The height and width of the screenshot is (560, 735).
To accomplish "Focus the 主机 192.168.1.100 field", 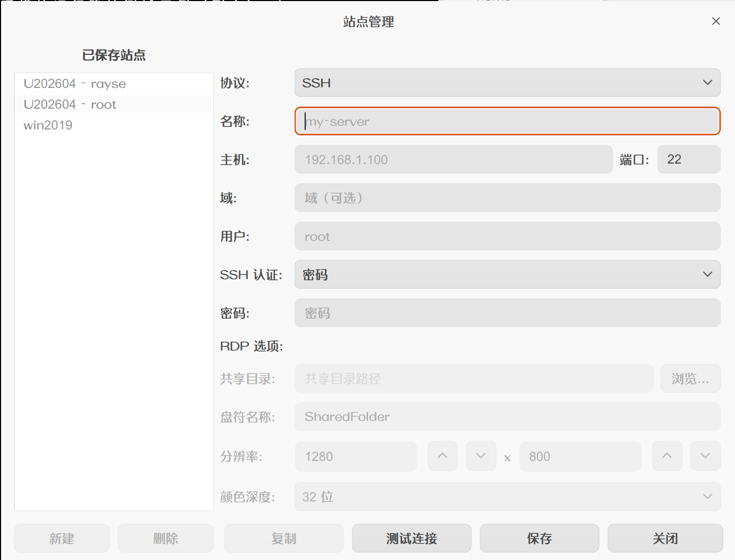I will coord(454,159).
